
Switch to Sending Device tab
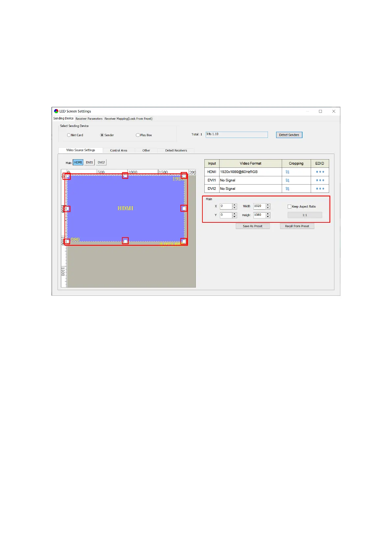coord(64,118)
